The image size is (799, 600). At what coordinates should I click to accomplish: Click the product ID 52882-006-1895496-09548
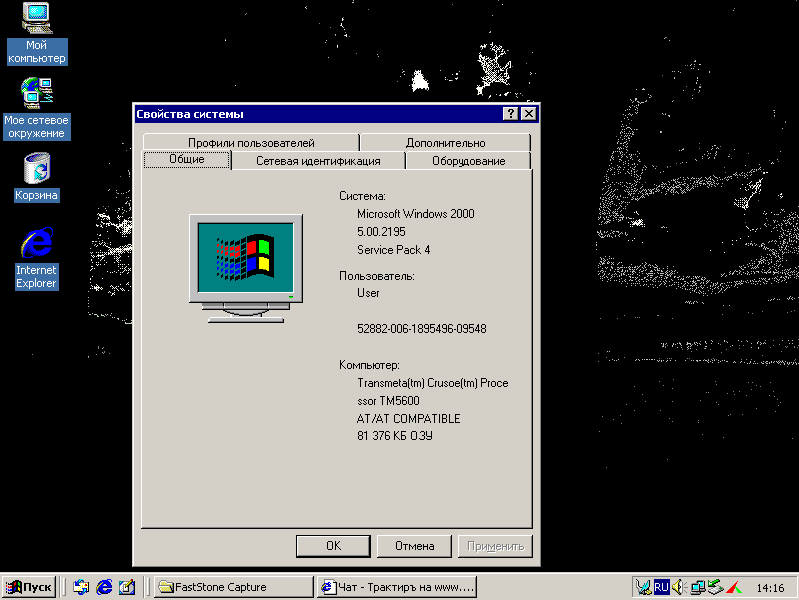pos(421,329)
